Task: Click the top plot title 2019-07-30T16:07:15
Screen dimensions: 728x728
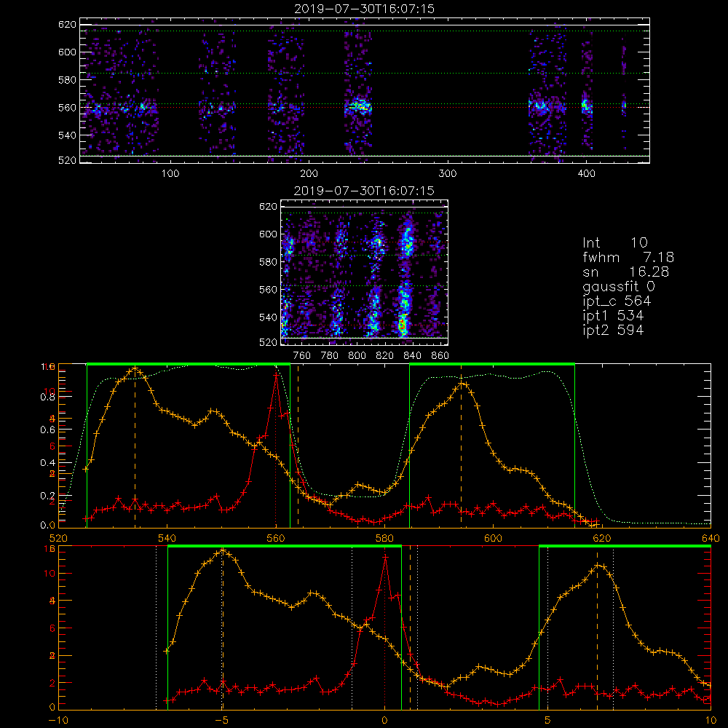Action: [365, 9]
